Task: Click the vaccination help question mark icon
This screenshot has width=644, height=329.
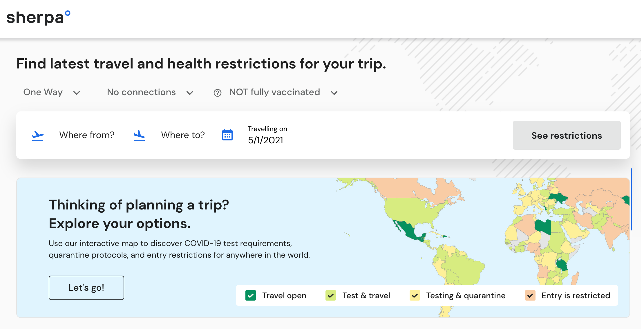Action: tap(218, 93)
